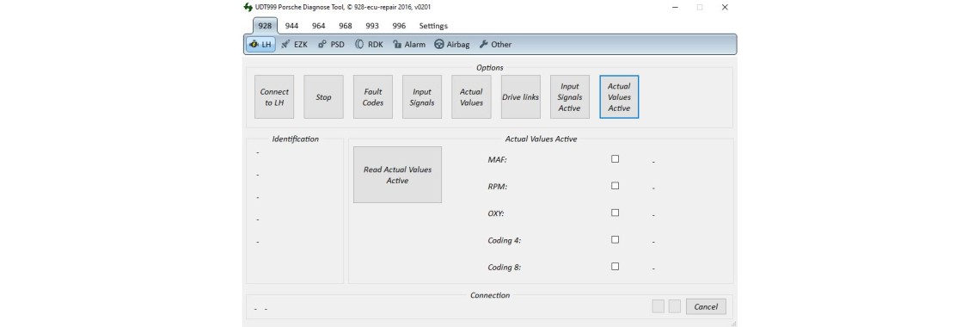
Task: Select the Actual Values Active option
Action: click(x=619, y=97)
